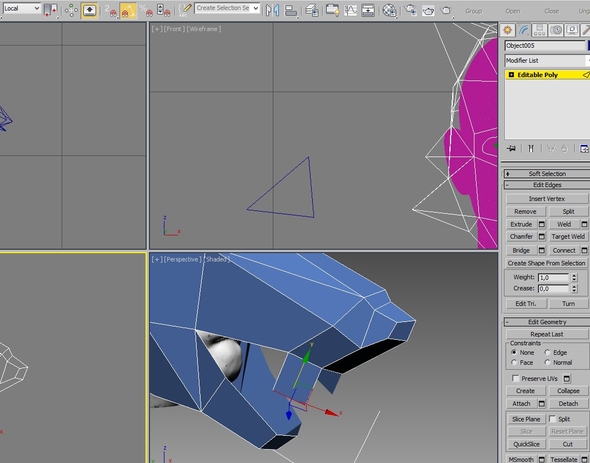Toggle the Spinner Snap icon

tap(163, 10)
